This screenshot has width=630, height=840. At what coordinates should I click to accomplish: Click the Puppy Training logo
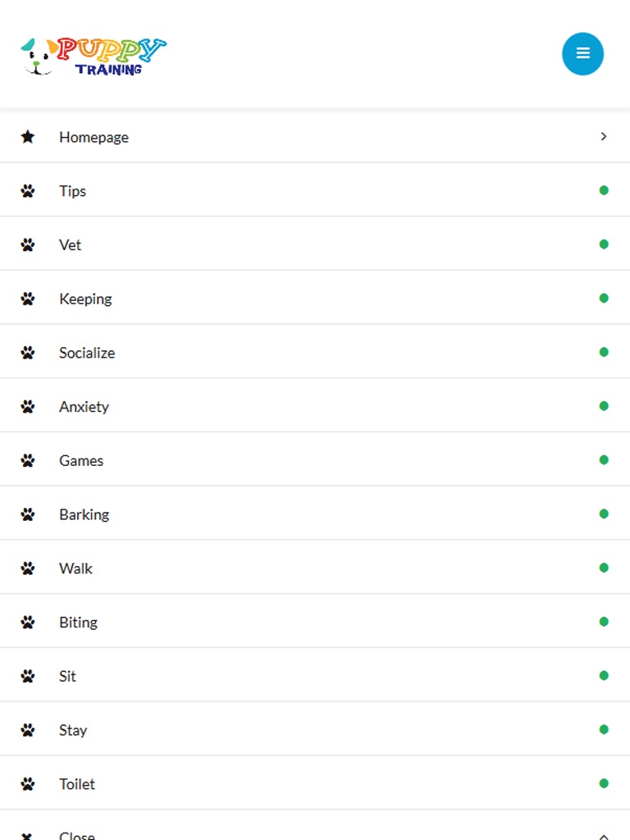tap(93, 56)
